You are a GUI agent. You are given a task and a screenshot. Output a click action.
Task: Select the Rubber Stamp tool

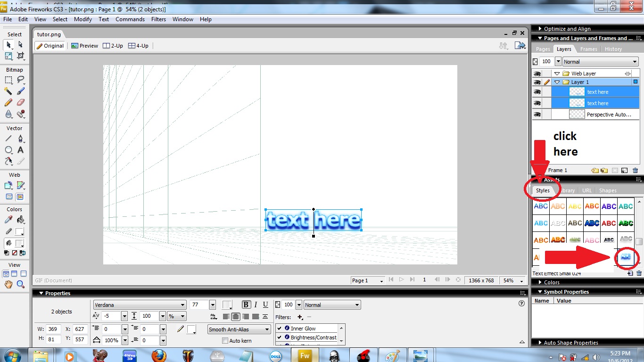21,113
